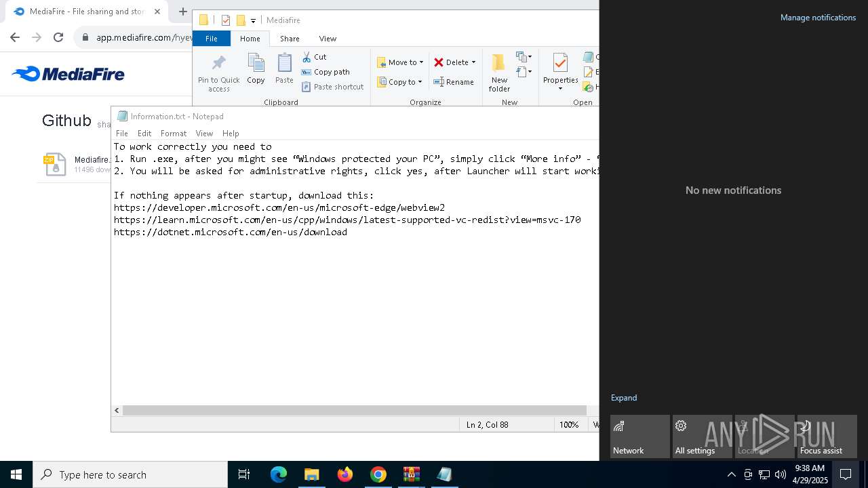Screen dimensions: 868x488
Task: Open Notepad Help menu
Action: pyautogui.click(x=231, y=134)
